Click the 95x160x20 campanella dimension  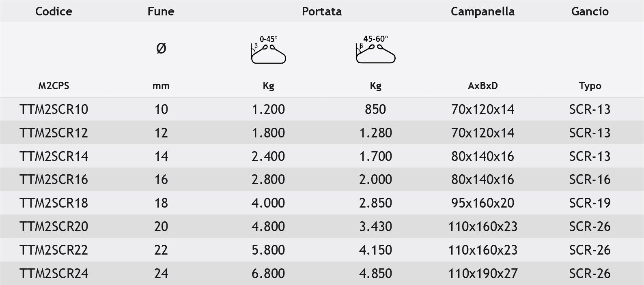[482, 203]
